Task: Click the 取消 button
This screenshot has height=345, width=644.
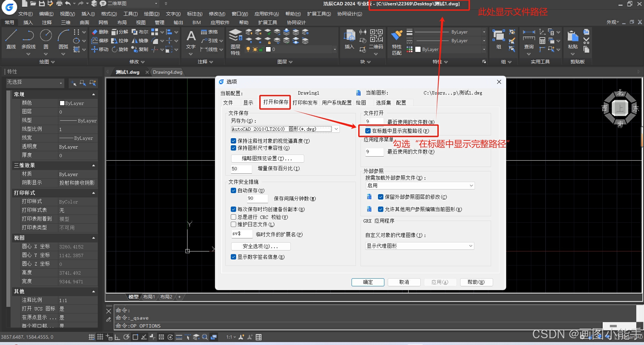Action: pos(404,282)
